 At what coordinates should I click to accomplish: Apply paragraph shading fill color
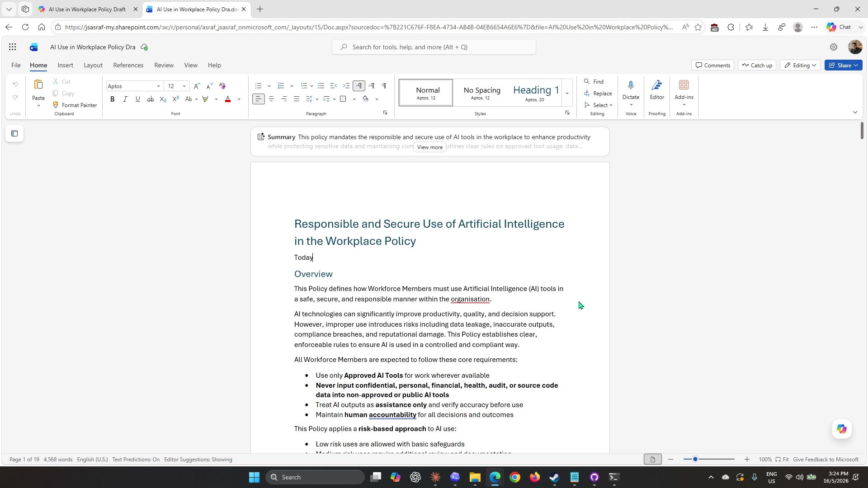366,99
